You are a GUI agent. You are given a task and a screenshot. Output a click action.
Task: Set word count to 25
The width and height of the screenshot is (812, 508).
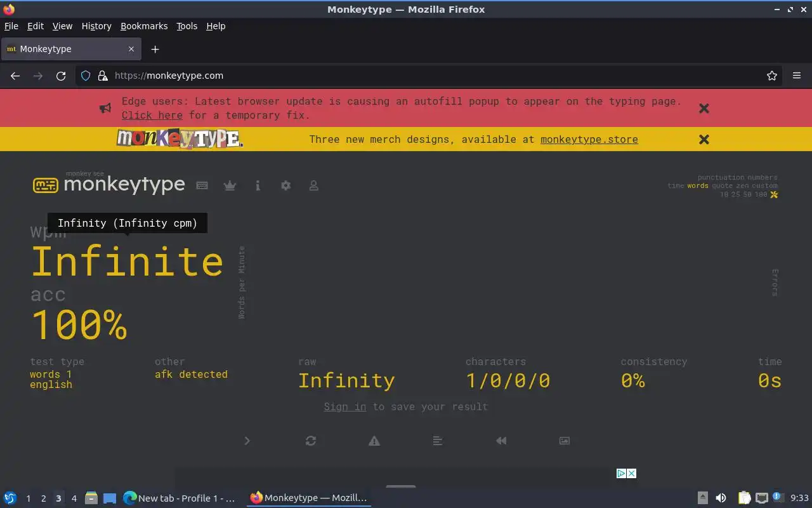tap(736, 194)
